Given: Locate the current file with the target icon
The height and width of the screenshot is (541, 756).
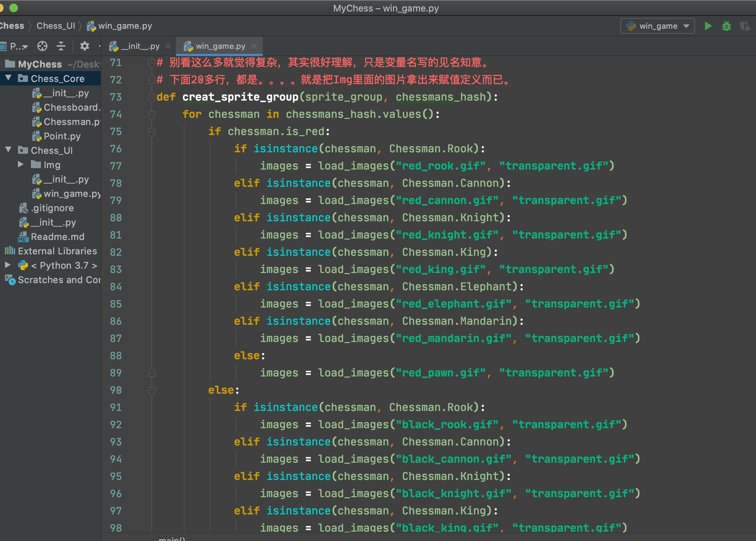Looking at the screenshot, I should tap(42, 46).
